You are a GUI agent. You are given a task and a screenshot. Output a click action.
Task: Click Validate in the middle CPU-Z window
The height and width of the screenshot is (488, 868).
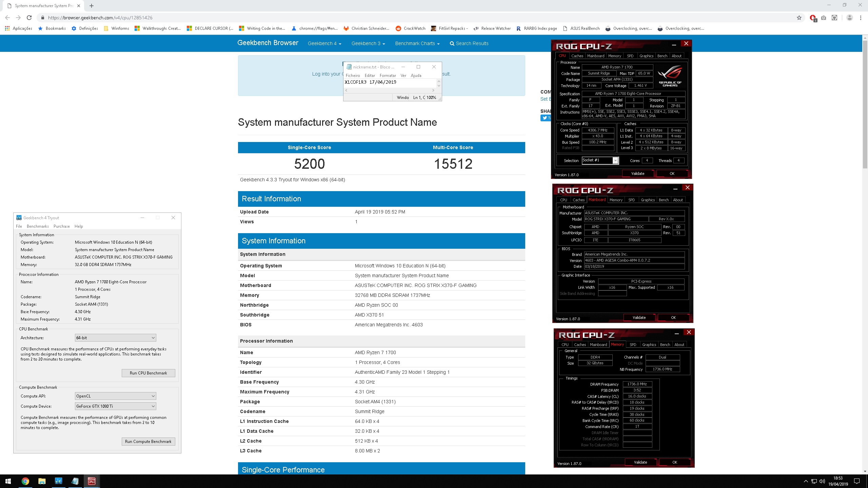pos(639,318)
